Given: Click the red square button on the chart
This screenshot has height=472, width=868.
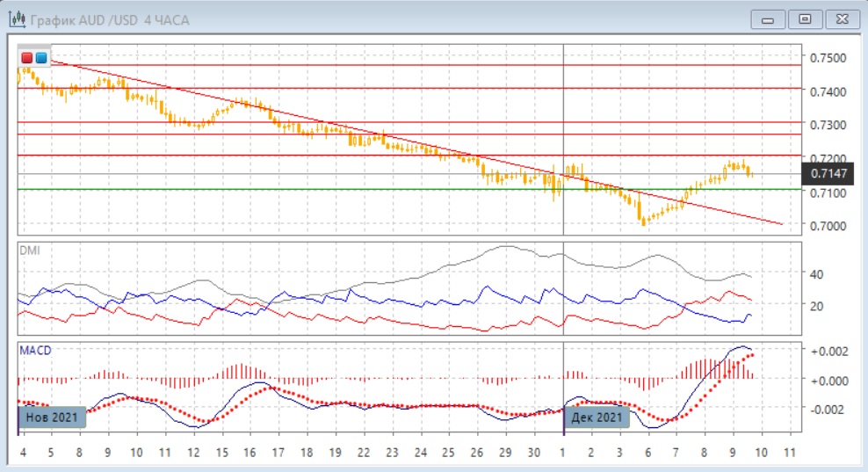Looking at the screenshot, I should (x=27, y=57).
